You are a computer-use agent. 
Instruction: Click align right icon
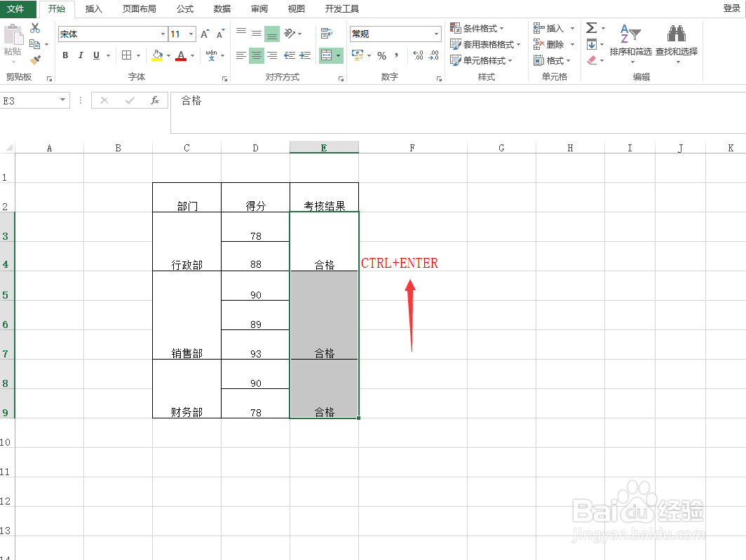click(x=272, y=55)
